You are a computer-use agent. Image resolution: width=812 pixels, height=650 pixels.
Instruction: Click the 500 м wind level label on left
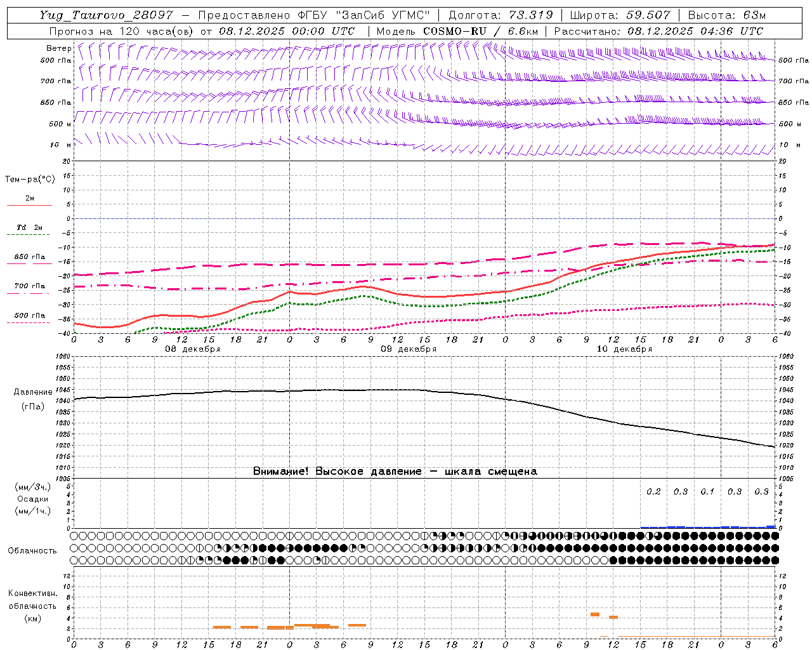pyautogui.click(x=60, y=124)
